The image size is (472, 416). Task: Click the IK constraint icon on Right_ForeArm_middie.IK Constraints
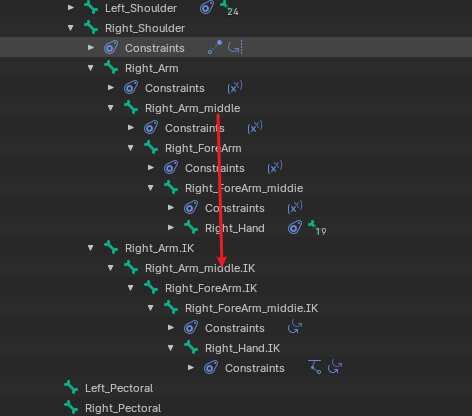pyautogui.click(x=295, y=328)
